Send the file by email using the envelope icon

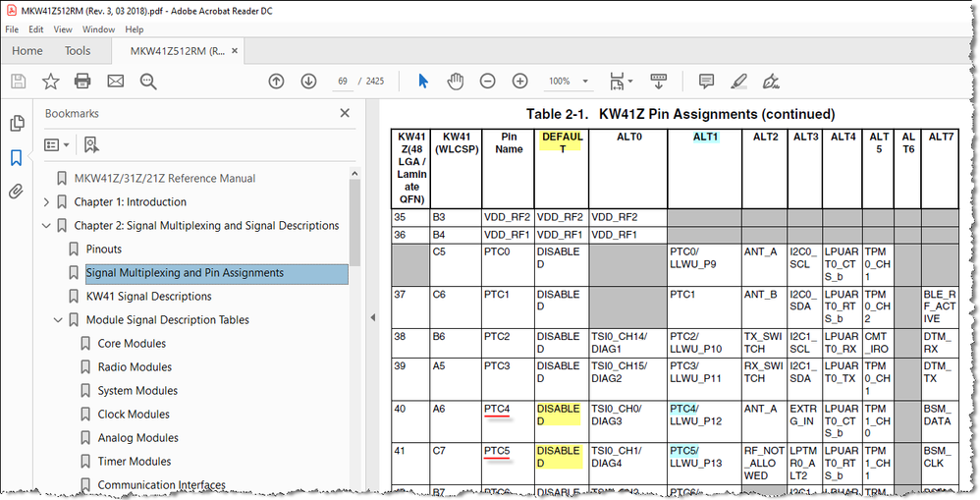pos(116,81)
